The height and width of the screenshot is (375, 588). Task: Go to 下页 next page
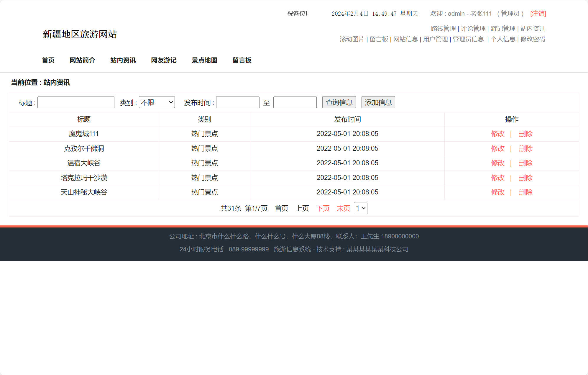323,208
